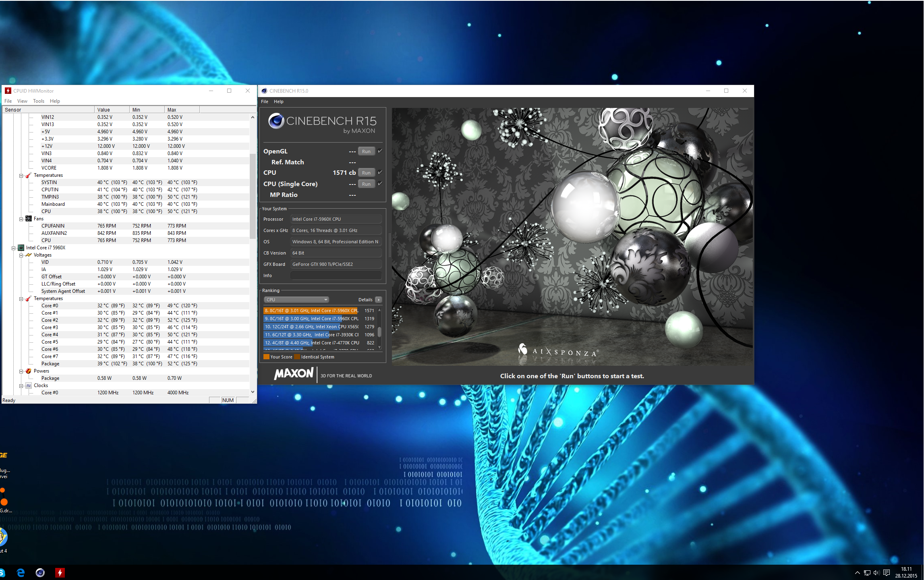Select the Core #5 temperature row
The width and height of the screenshot is (924, 580).
(x=126, y=342)
